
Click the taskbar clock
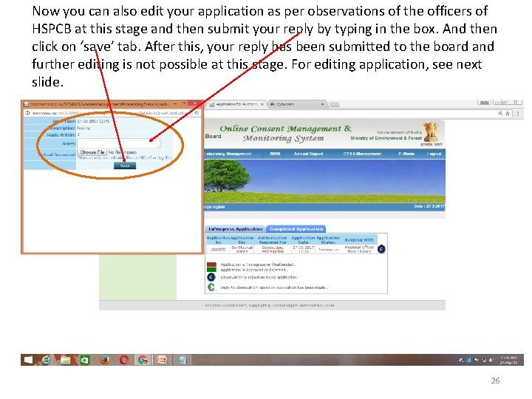pyautogui.click(x=508, y=361)
